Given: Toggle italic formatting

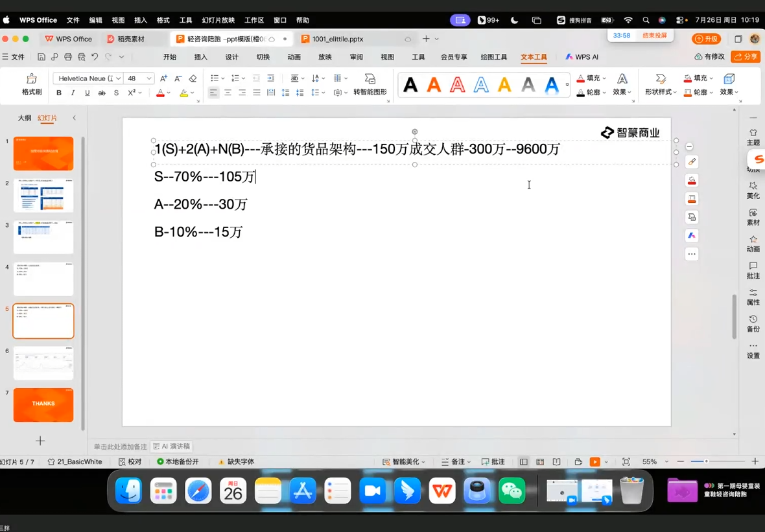Looking at the screenshot, I should click(x=73, y=93).
